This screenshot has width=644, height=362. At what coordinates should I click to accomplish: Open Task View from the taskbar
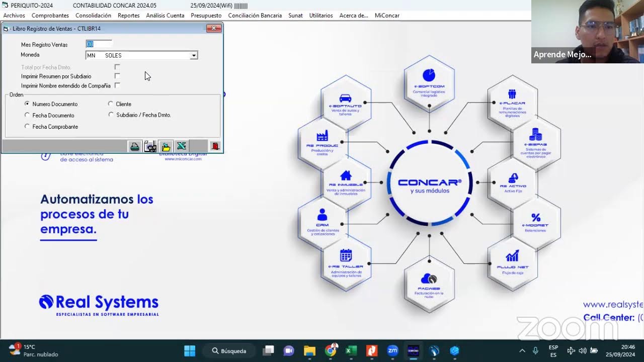tap(269, 350)
